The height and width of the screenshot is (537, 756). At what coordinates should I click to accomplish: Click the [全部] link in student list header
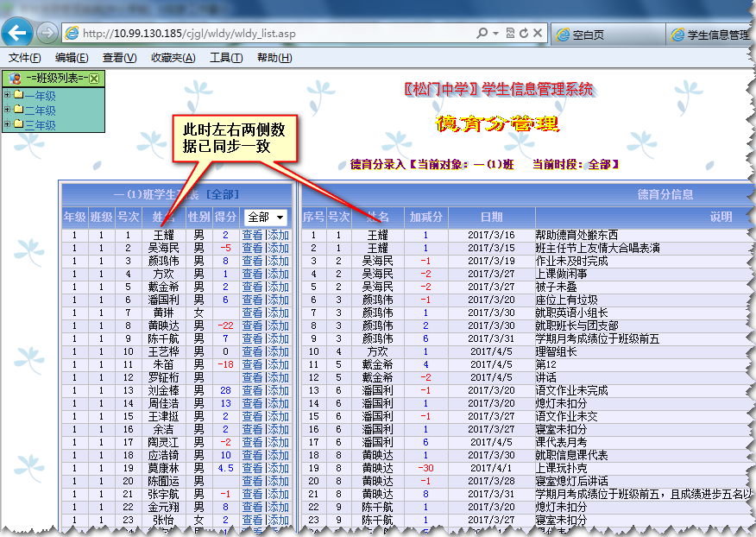point(222,194)
